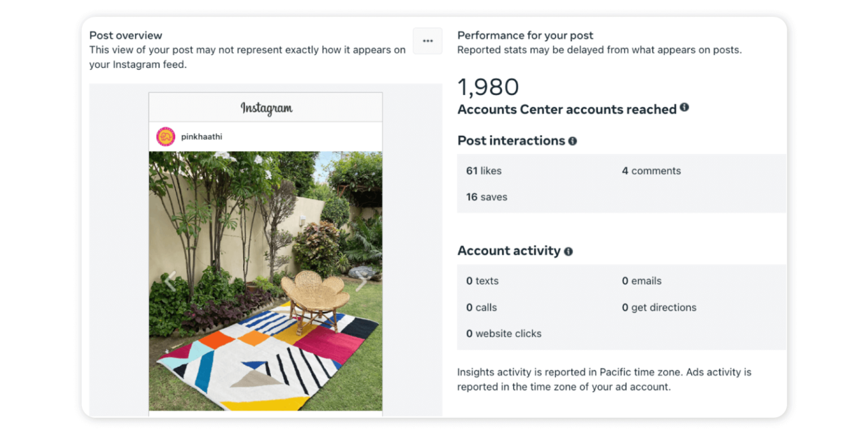The height and width of the screenshot is (434, 868).
Task: Click the 1,980 accounts reached figure
Action: point(488,86)
